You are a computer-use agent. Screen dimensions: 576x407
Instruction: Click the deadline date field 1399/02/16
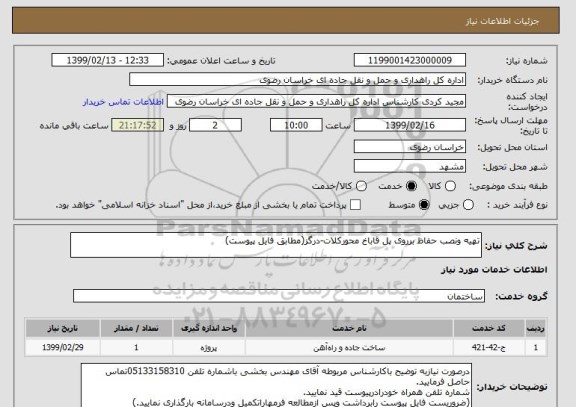click(410, 125)
